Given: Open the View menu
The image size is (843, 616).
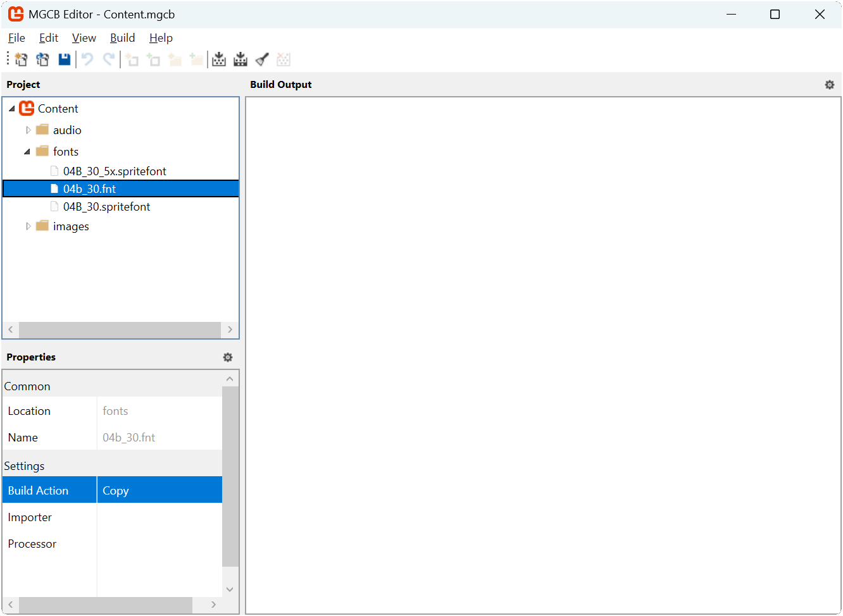Looking at the screenshot, I should (84, 38).
